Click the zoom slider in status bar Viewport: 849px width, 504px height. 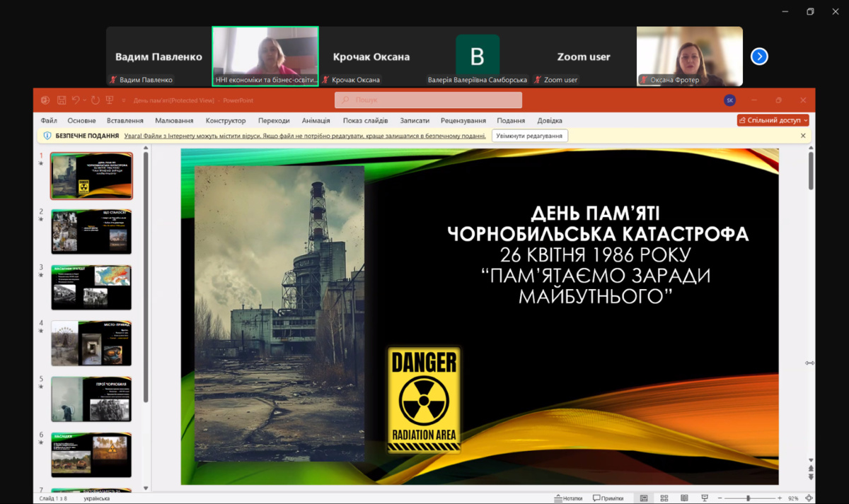[749, 498]
